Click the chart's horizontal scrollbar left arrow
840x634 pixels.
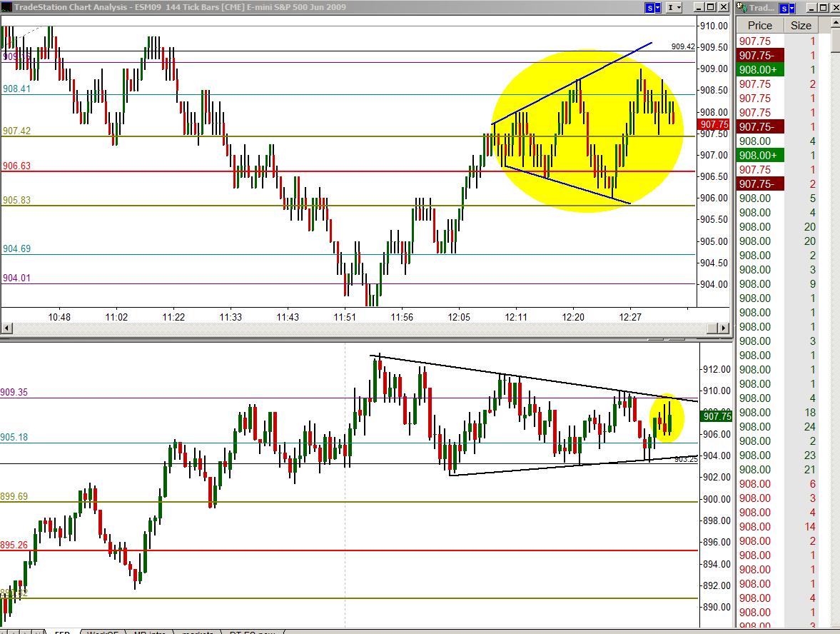click(6, 328)
